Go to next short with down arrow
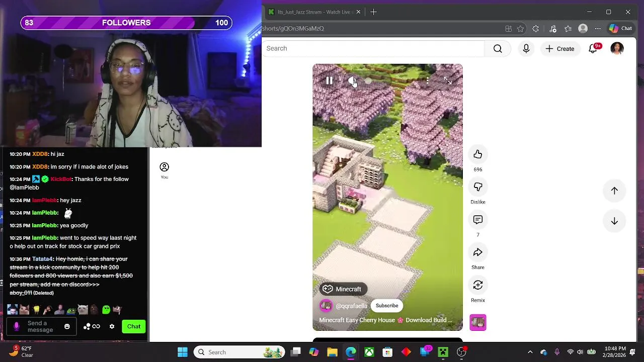Screen dimensions: 644x362 point(614,221)
